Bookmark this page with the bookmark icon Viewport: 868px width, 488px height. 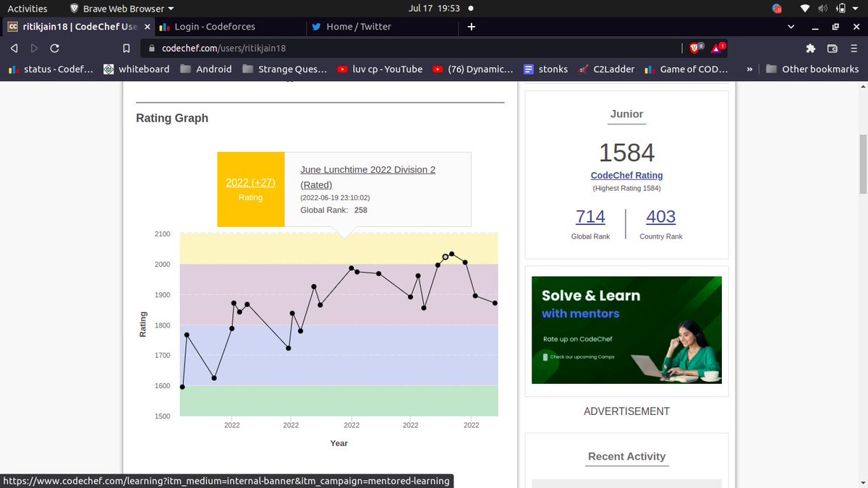[x=126, y=48]
